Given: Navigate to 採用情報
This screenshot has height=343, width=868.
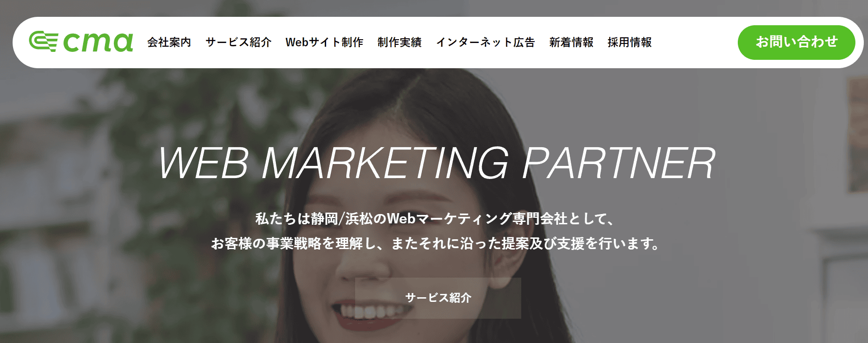Looking at the screenshot, I should 630,42.
